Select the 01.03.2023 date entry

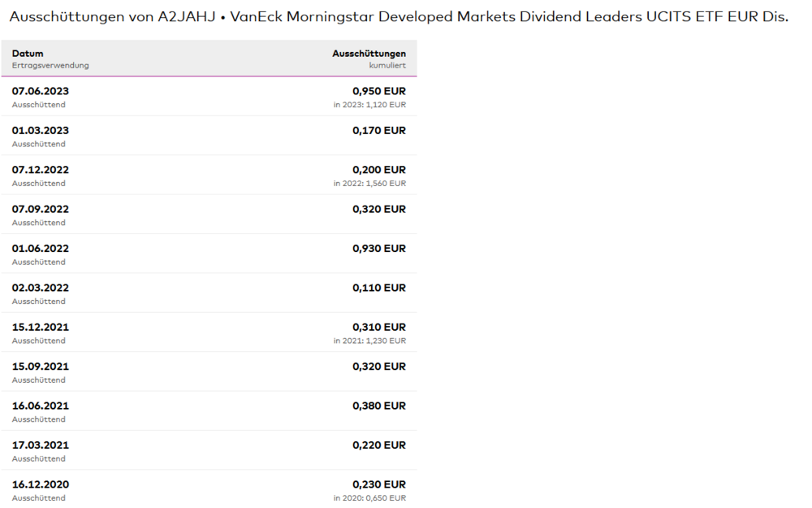(x=41, y=131)
